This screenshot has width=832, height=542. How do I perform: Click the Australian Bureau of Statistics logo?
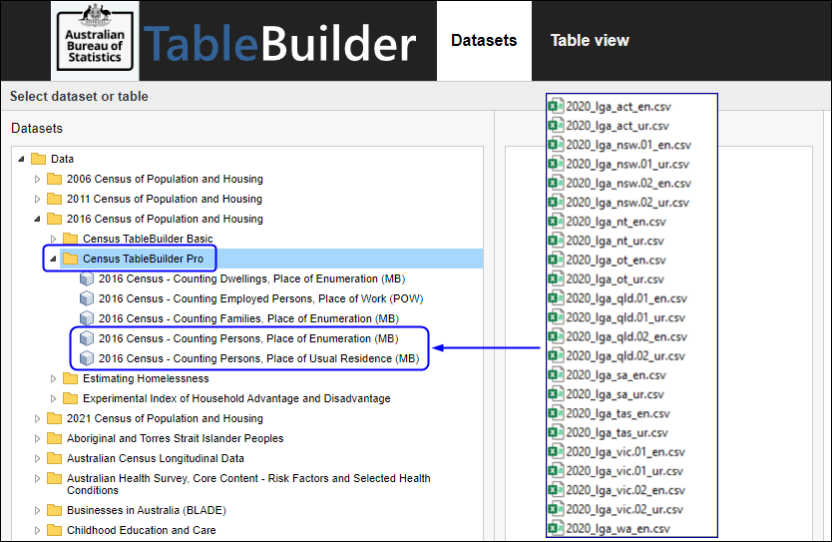click(95, 41)
